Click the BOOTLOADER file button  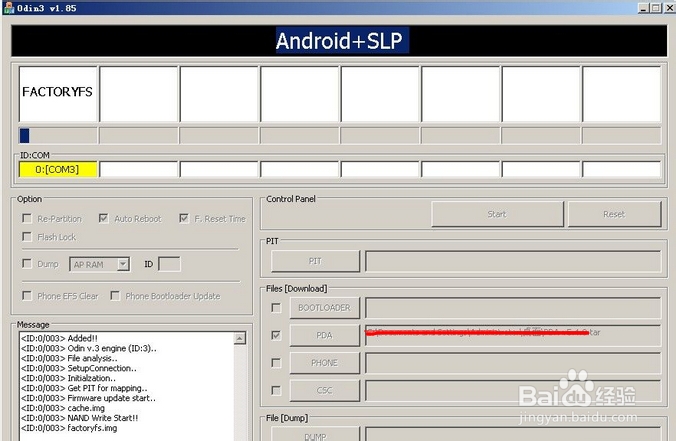click(324, 308)
